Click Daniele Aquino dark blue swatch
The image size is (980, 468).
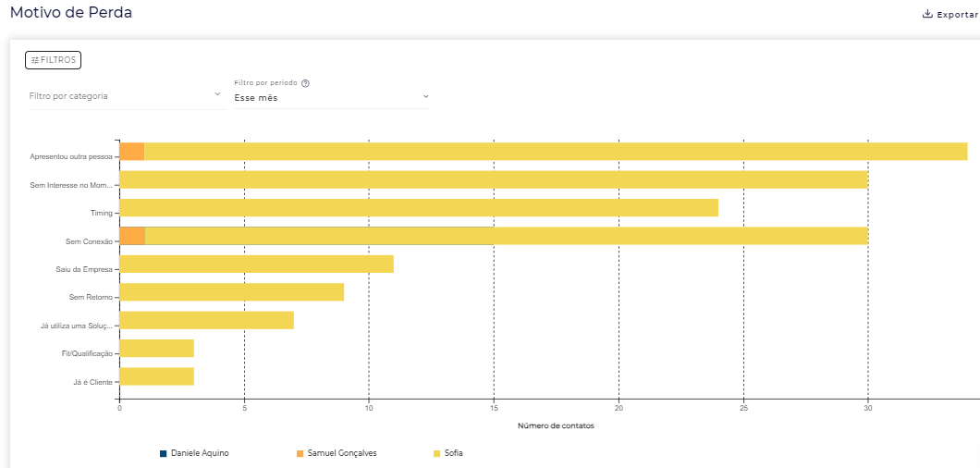coord(164,453)
